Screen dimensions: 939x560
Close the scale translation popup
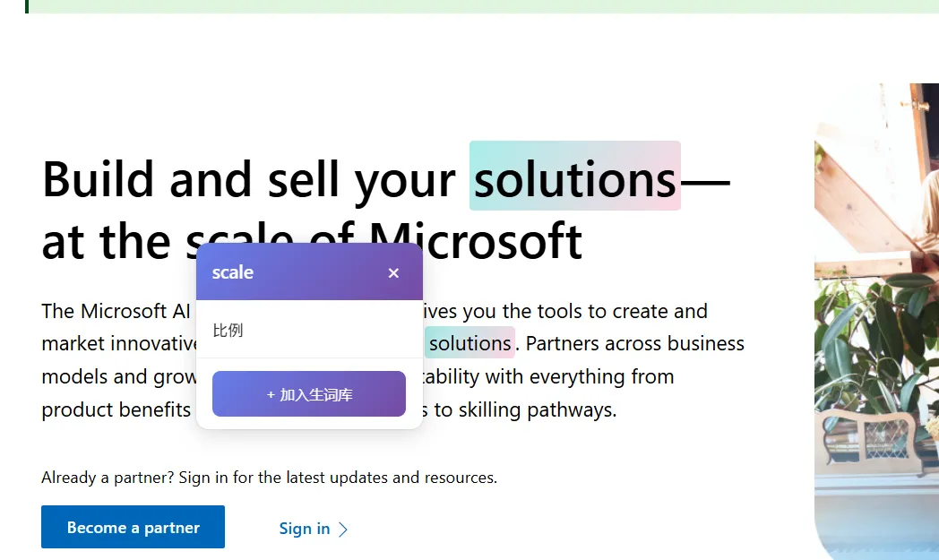pos(393,273)
